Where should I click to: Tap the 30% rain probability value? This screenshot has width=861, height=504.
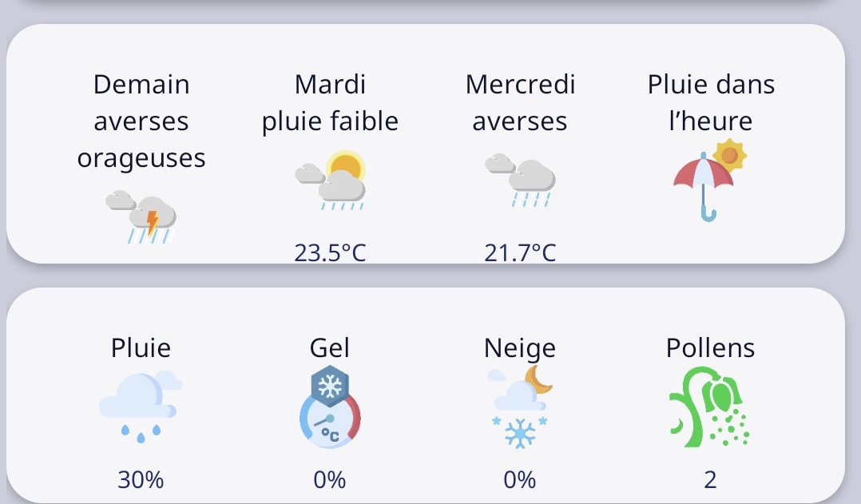pyautogui.click(x=141, y=479)
